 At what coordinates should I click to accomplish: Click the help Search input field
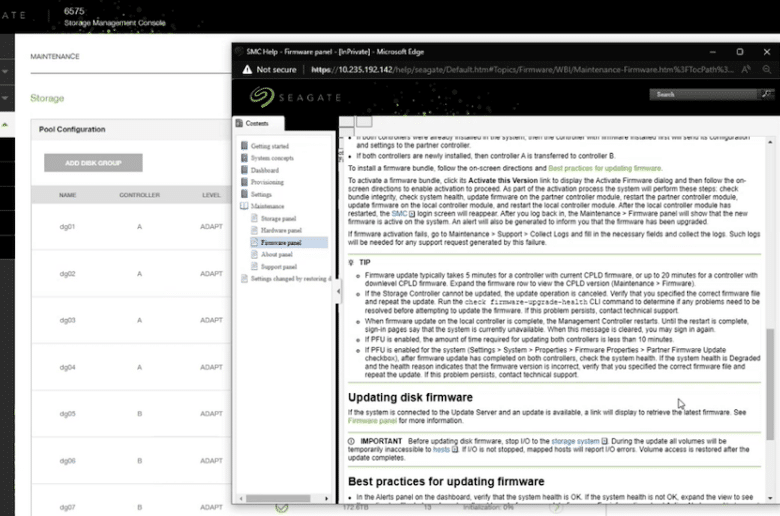click(x=705, y=94)
